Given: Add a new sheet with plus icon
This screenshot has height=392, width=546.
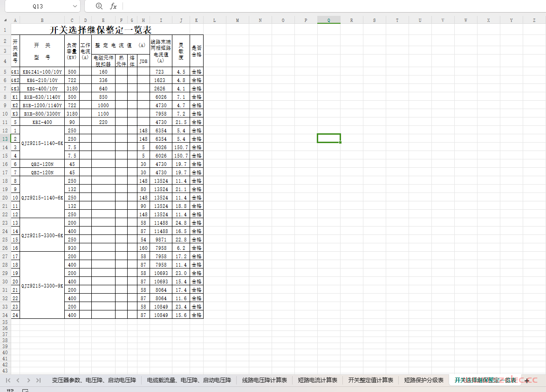Looking at the screenshot, I should pos(527,380).
